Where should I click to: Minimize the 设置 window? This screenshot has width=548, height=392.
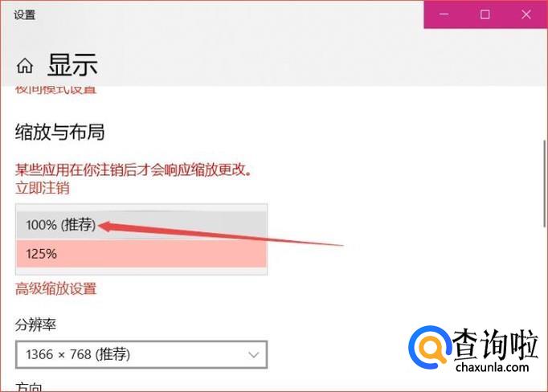coord(444,14)
